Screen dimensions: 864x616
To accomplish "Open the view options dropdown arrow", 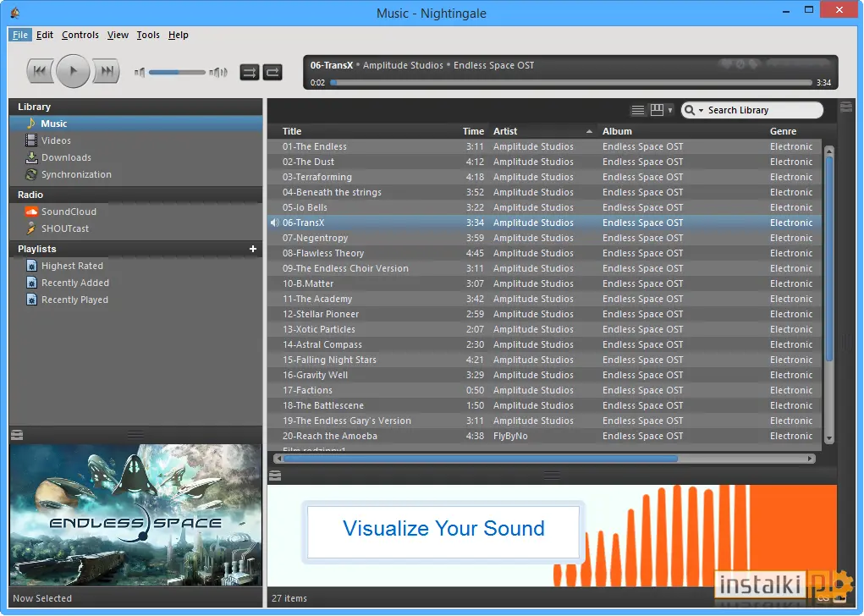I will [x=670, y=110].
